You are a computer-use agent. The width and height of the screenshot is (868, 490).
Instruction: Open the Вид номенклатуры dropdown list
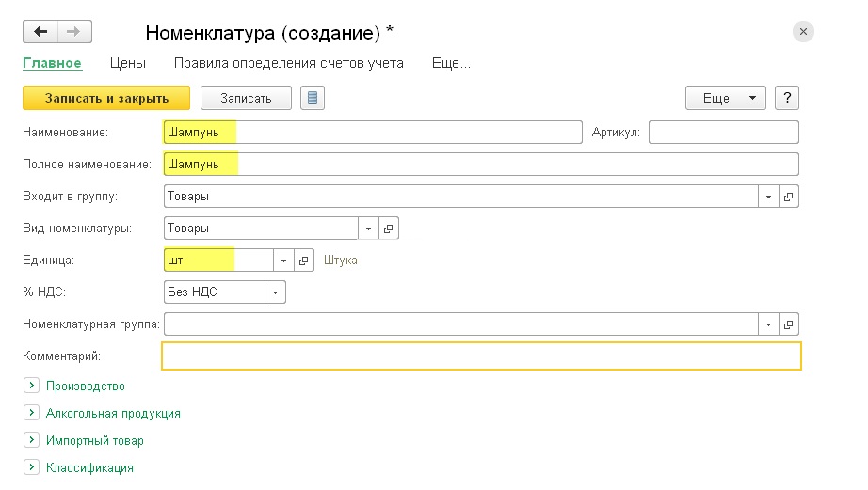point(369,229)
